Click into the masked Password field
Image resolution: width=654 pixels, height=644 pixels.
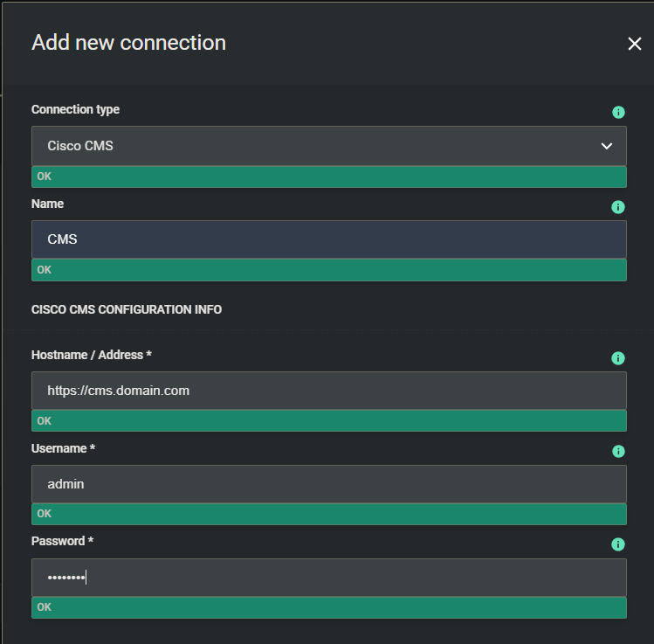[328, 577]
